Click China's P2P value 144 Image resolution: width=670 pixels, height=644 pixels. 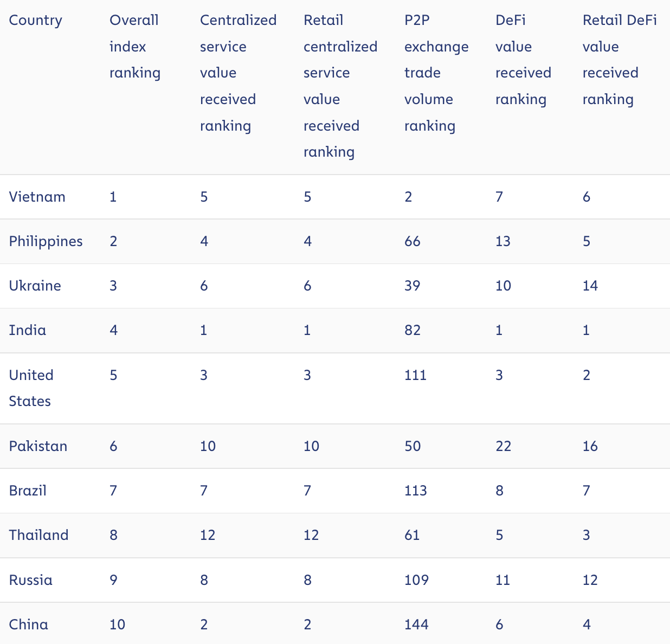click(x=416, y=624)
